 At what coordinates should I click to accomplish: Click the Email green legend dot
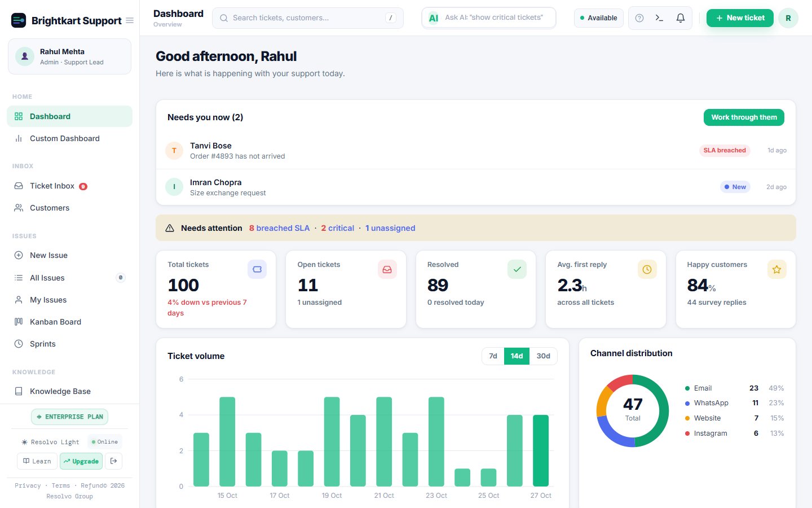(x=687, y=388)
